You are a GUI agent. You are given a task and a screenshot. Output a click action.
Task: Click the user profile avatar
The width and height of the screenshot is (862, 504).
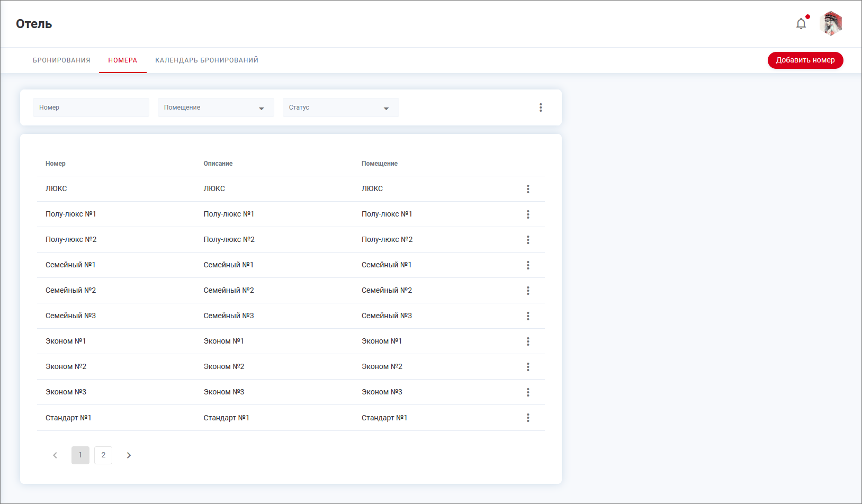click(831, 24)
